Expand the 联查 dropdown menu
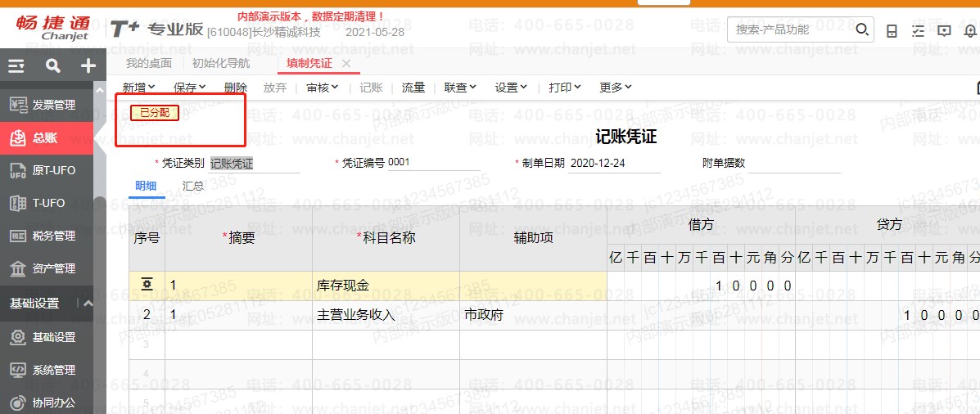980x414 pixels. 461,88
